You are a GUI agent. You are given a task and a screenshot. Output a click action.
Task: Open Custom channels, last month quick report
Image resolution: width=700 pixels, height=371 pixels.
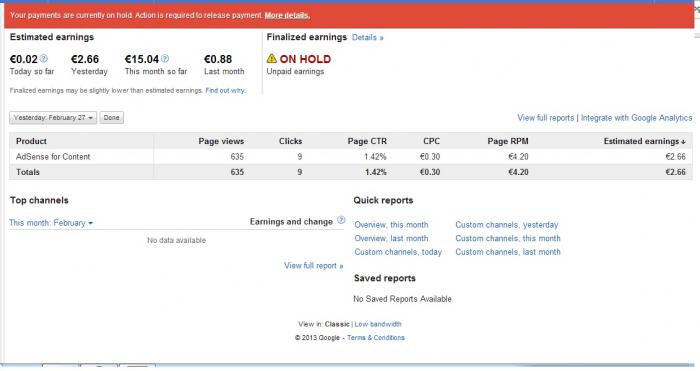pyautogui.click(x=508, y=252)
